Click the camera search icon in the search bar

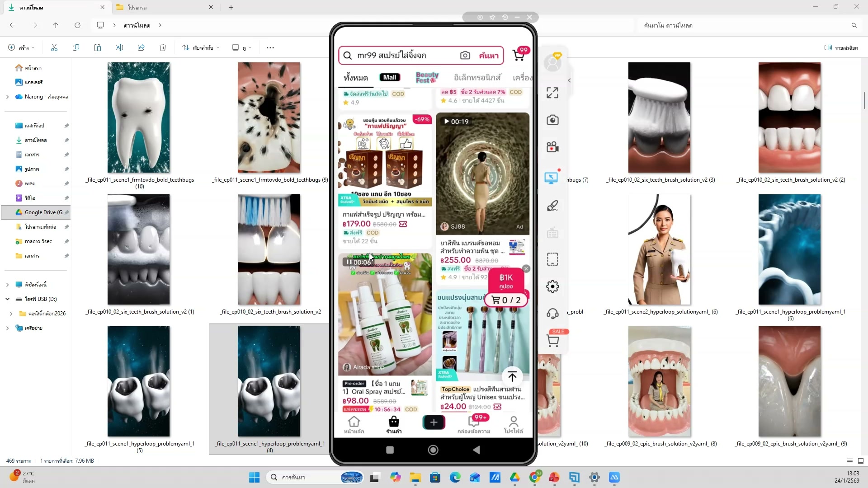click(x=465, y=55)
